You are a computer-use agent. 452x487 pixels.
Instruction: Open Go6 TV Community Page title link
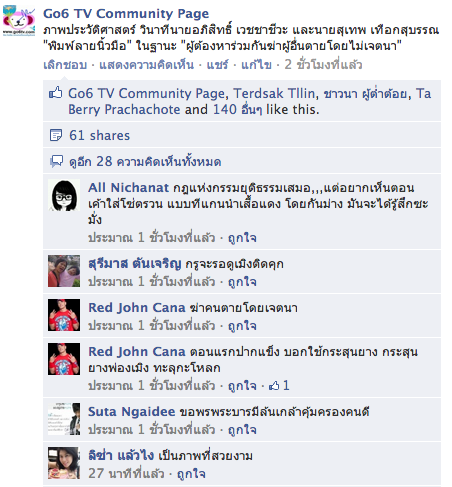tap(126, 14)
